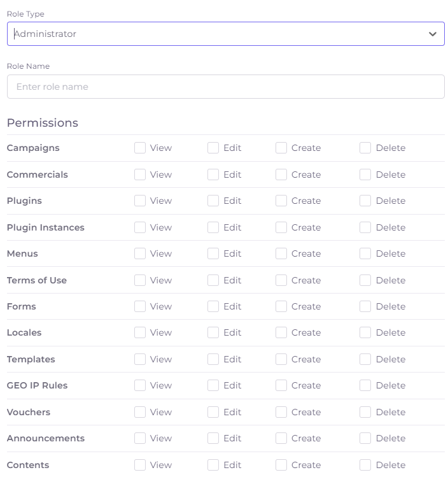This screenshot has width=448, height=477.
Task: Select the Administrator role type combo box
Action: tap(225, 34)
